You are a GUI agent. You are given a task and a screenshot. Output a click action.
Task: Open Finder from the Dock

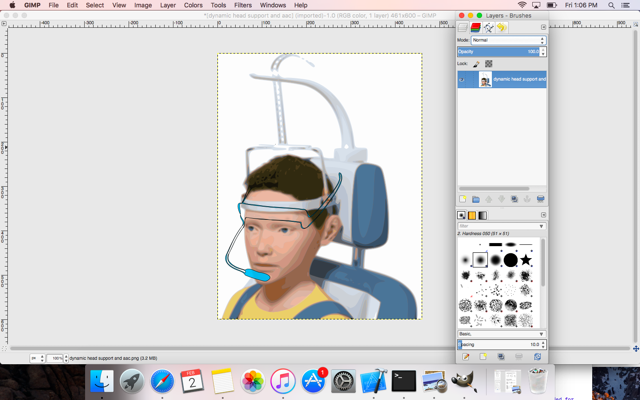pyautogui.click(x=102, y=381)
